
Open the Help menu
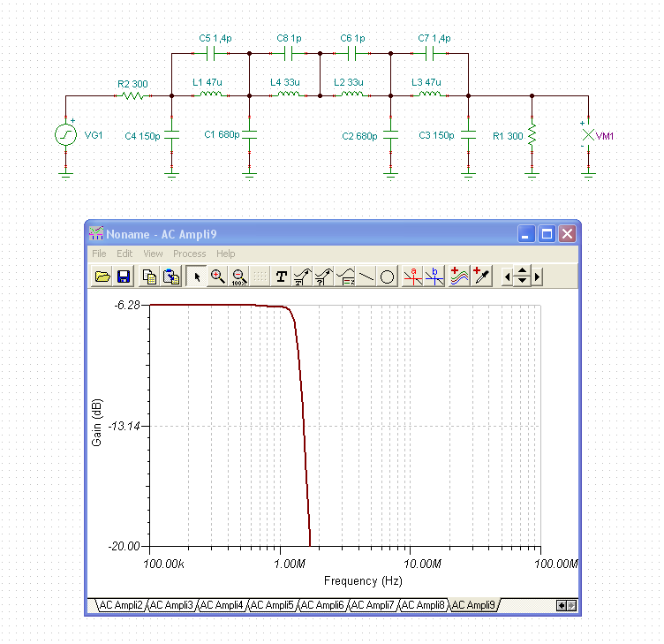226,254
